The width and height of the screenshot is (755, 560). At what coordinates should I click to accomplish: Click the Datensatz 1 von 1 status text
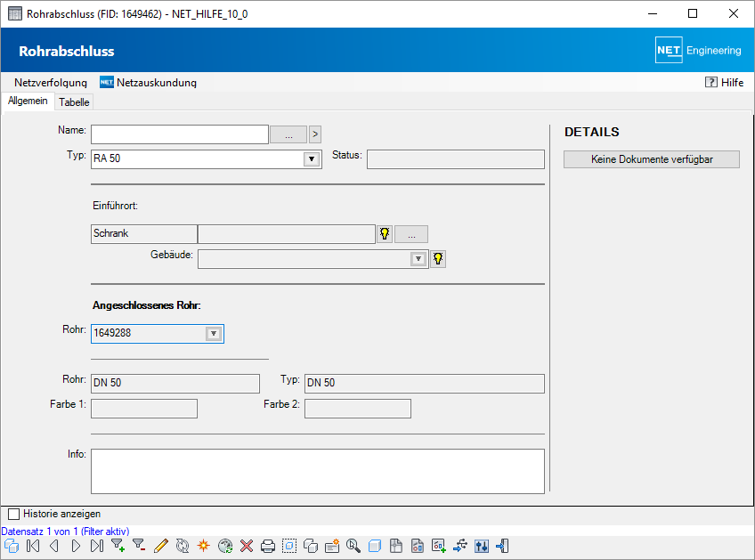65,532
